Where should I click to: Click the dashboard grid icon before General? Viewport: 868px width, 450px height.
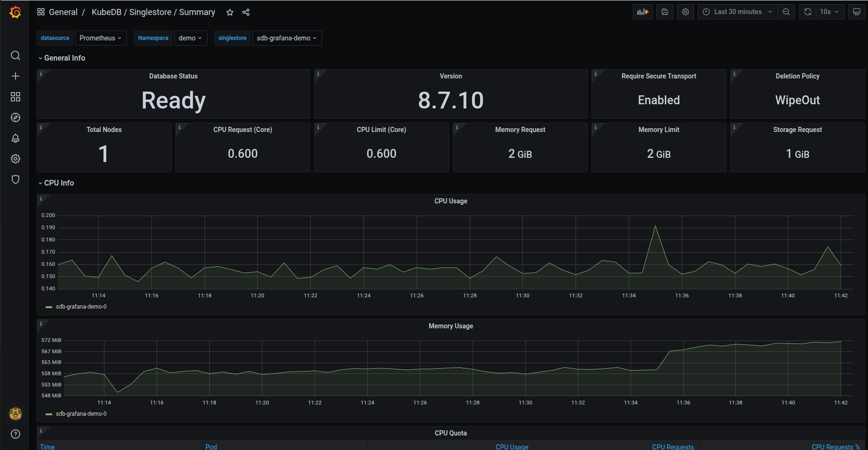41,12
